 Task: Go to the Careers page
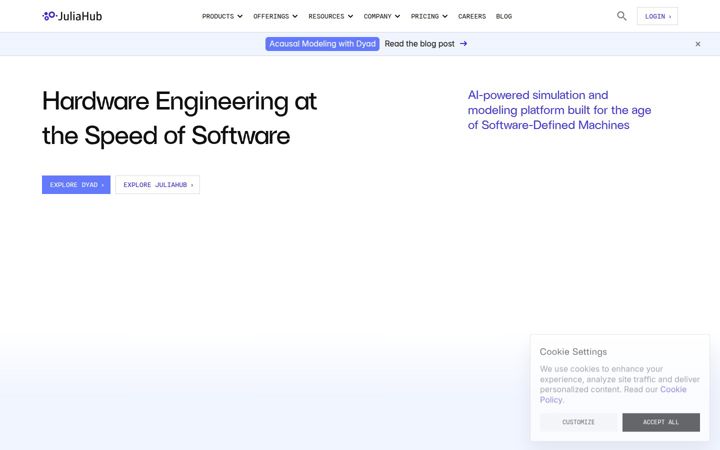point(472,17)
